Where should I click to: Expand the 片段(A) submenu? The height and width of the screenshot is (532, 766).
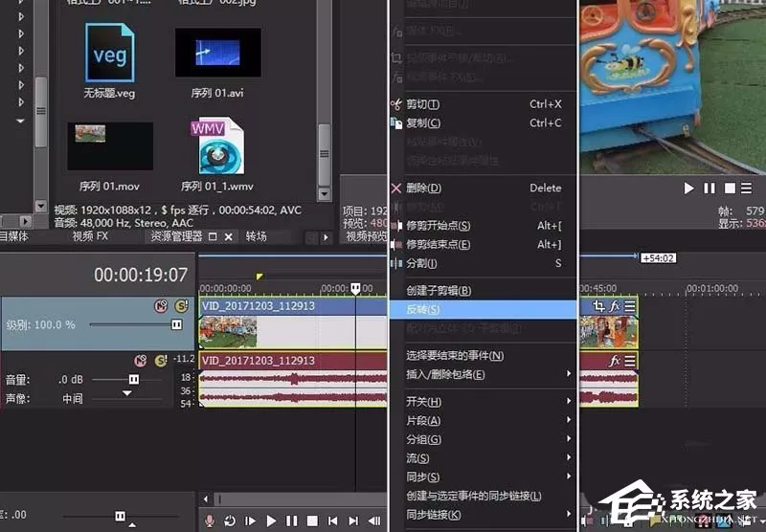click(x=484, y=420)
